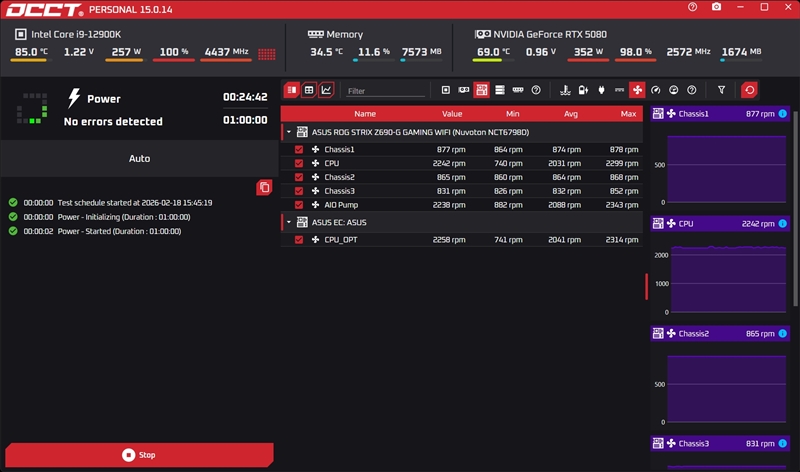The width and height of the screenshot is (800, 472).
Task: Reset min/max values with red refresh icon
Action: 749,90
